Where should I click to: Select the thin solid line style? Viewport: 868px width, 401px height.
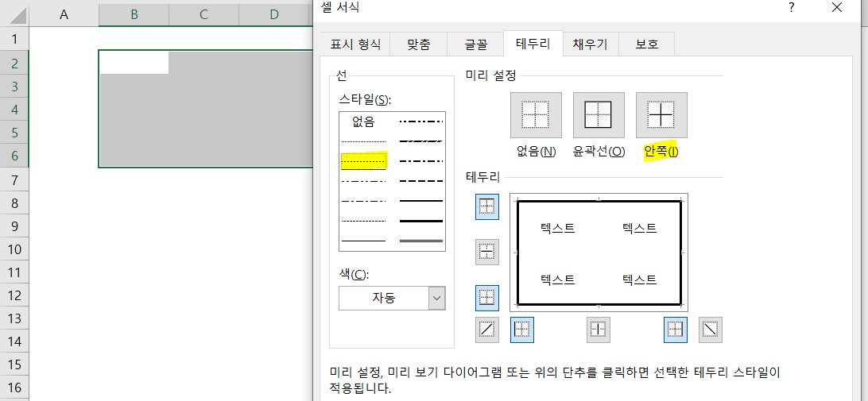coord(363,241)
